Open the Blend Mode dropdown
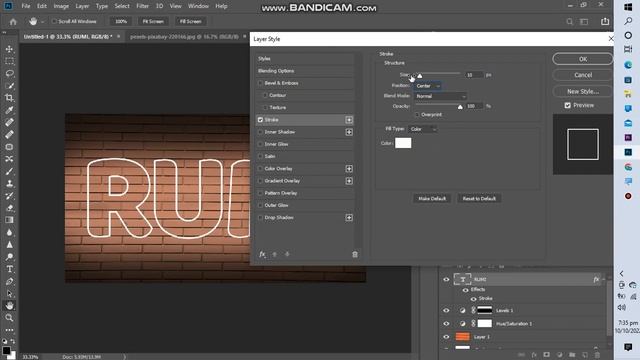This screenshot has width=640, height=360. (440, 96)
